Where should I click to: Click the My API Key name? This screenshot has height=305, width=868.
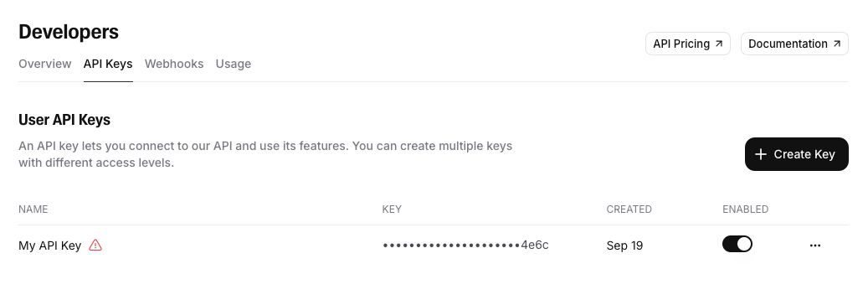50,246
